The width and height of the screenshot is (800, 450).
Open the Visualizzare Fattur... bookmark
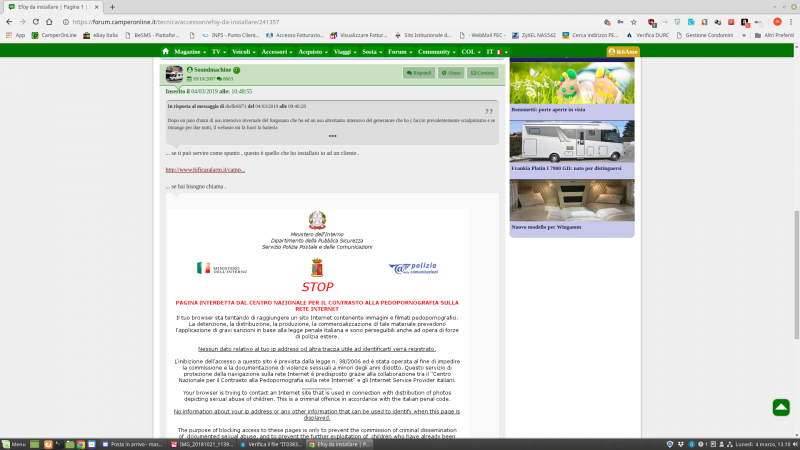(359, 35)
